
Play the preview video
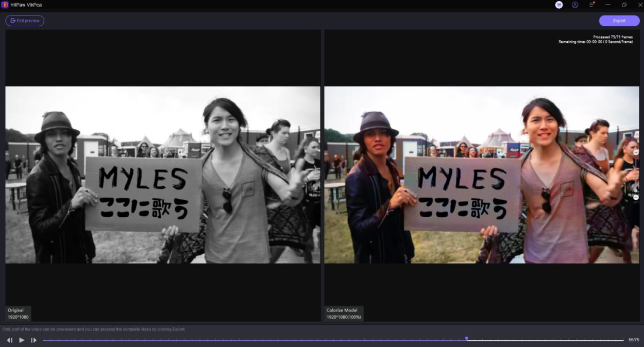22,340
